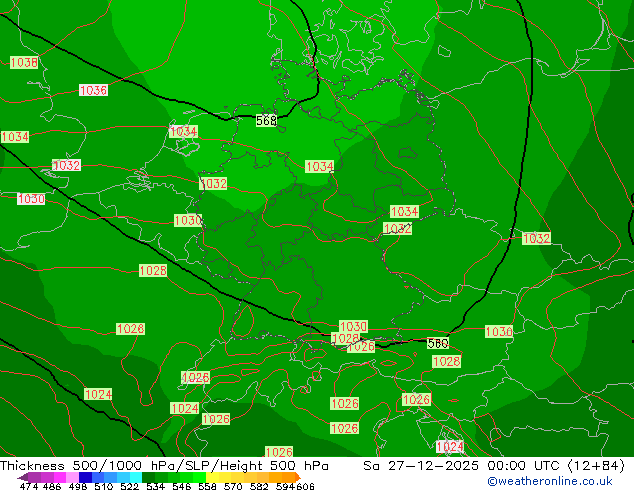Screen dimensions: 634x490
Task: Click the legend value 582
Action: tap(259, 486)
